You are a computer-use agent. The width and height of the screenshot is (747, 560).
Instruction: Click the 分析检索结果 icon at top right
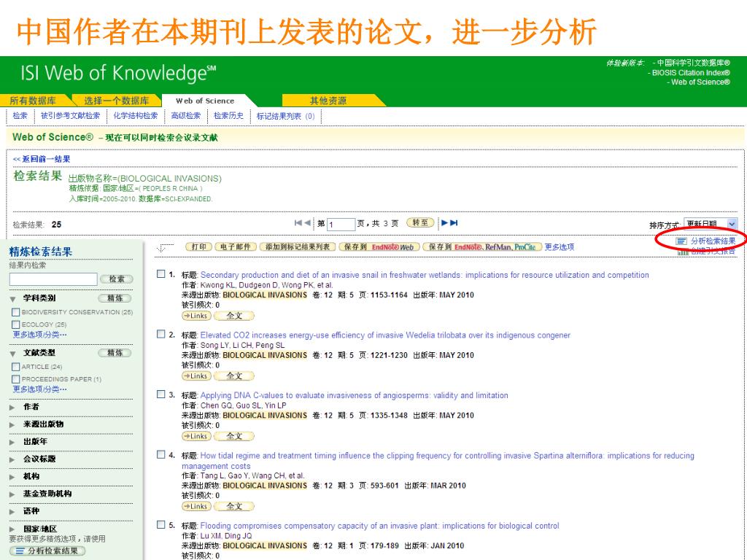click(x=681, y=241)
